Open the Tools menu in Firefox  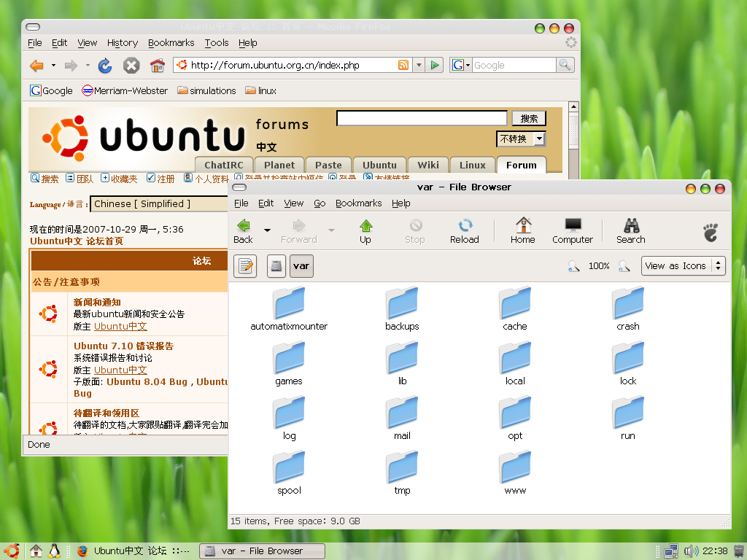point(217,43)
